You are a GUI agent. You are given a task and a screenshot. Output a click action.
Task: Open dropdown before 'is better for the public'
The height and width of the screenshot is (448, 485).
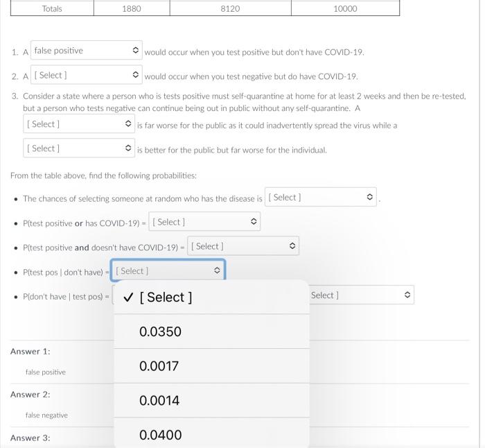click(79, 148)
